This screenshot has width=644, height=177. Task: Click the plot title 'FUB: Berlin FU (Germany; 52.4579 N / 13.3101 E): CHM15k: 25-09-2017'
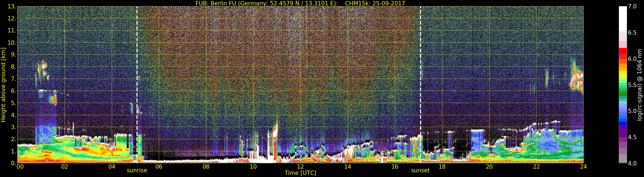tap(300, 3)
